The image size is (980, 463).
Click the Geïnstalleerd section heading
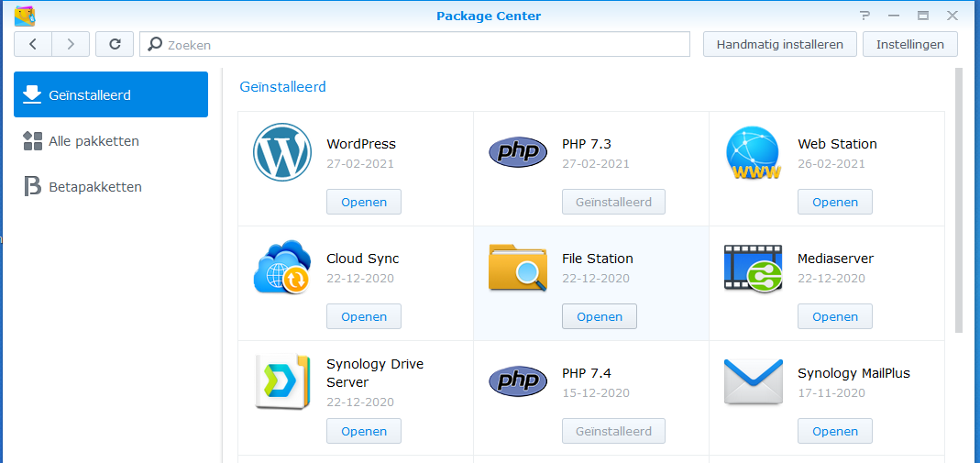pos(283,87)
